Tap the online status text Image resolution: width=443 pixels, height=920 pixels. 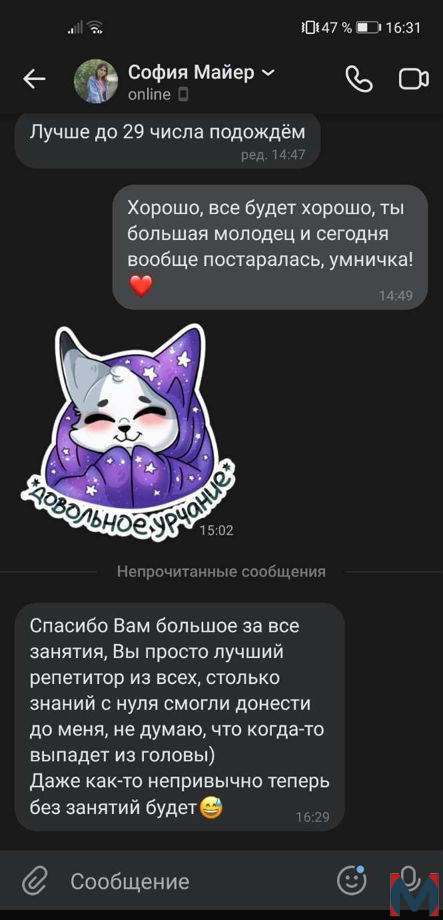(150, 94)
